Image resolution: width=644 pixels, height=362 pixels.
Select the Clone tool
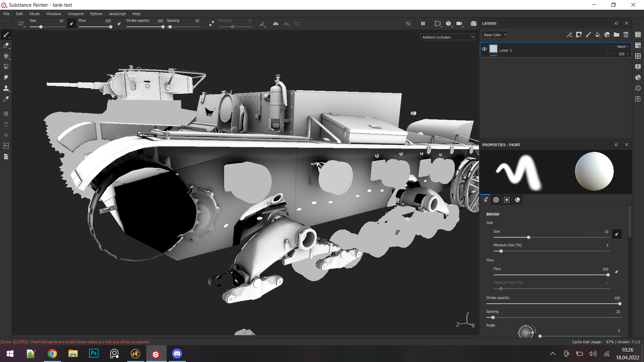click(x=6, y=88)
